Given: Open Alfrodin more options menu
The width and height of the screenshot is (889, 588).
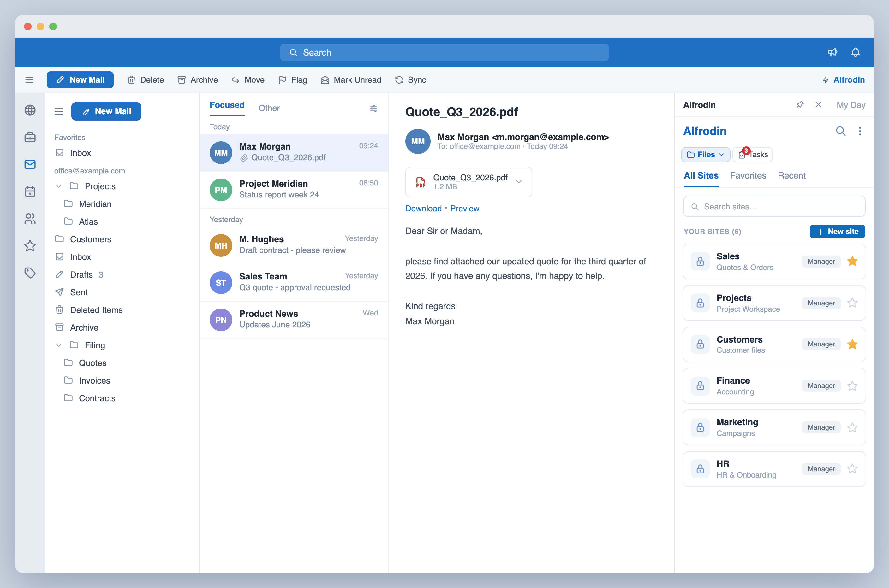Looking at the screenshot, I should [x=860, y=131].
